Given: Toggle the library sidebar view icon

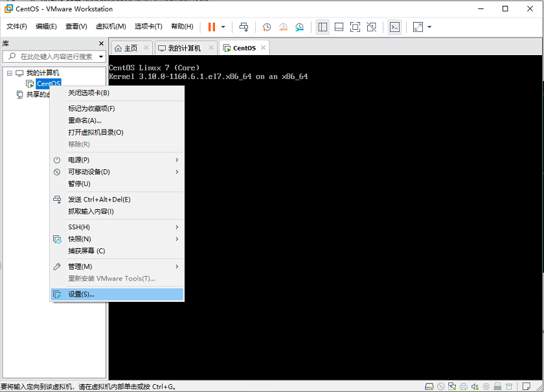Looking at the screenshot, I should click(323, 27).
